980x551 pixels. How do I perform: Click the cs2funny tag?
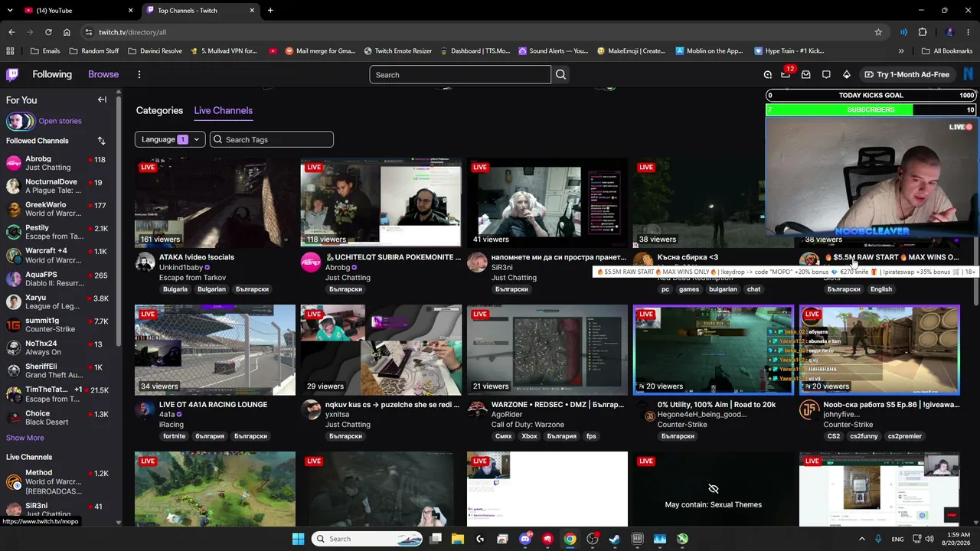(864, 436)
